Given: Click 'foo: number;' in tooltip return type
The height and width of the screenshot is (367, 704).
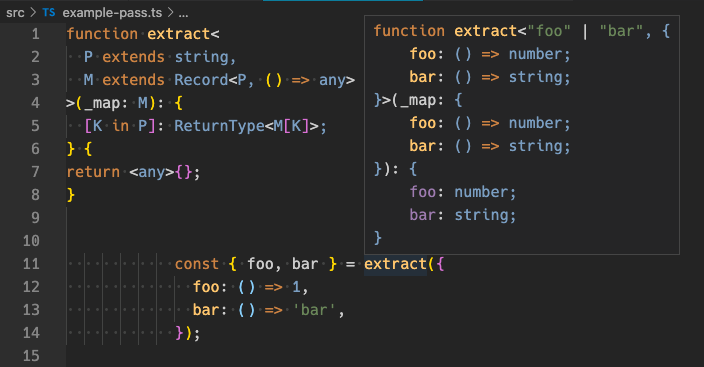Looking at the screenshot, I should pyautogui.click(x=463, y=192).
